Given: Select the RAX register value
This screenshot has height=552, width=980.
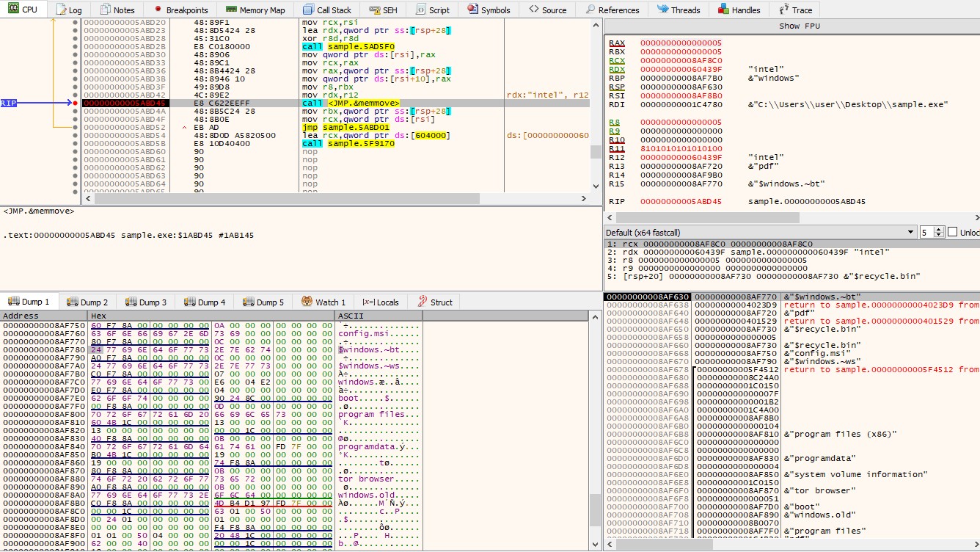Looking at the screenshot, I should point(681,43).
